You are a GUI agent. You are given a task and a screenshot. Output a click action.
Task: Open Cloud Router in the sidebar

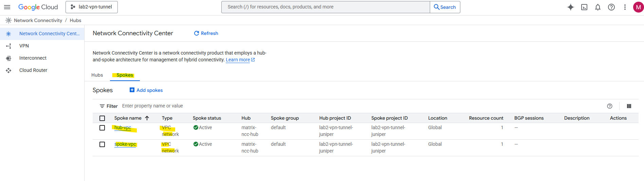33,70
